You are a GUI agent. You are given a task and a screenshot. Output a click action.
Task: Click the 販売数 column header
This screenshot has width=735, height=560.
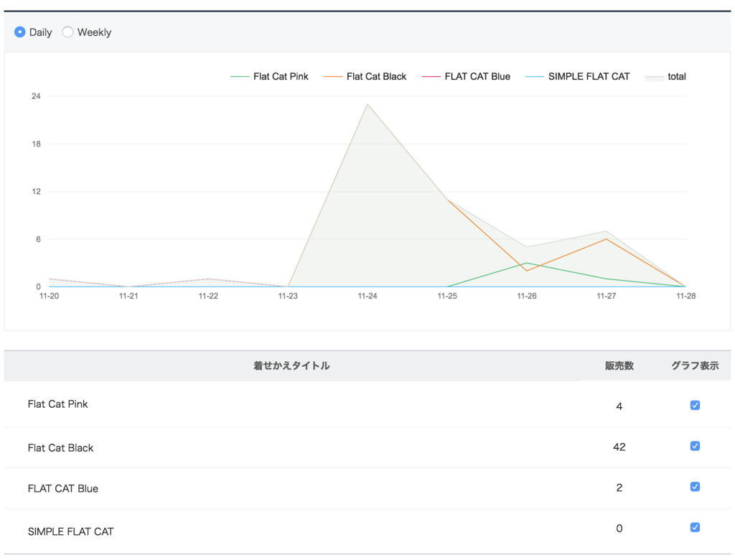coord(619,366)
